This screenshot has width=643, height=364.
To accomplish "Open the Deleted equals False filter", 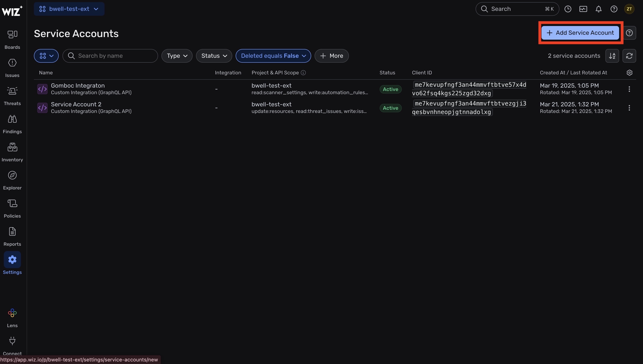I will [x=273, y=56].
